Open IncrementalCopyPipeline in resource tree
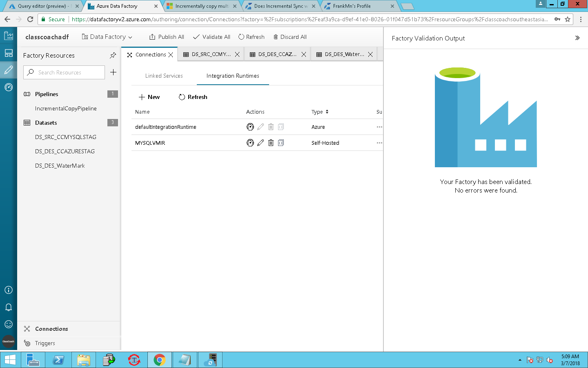 coord(66,108)
